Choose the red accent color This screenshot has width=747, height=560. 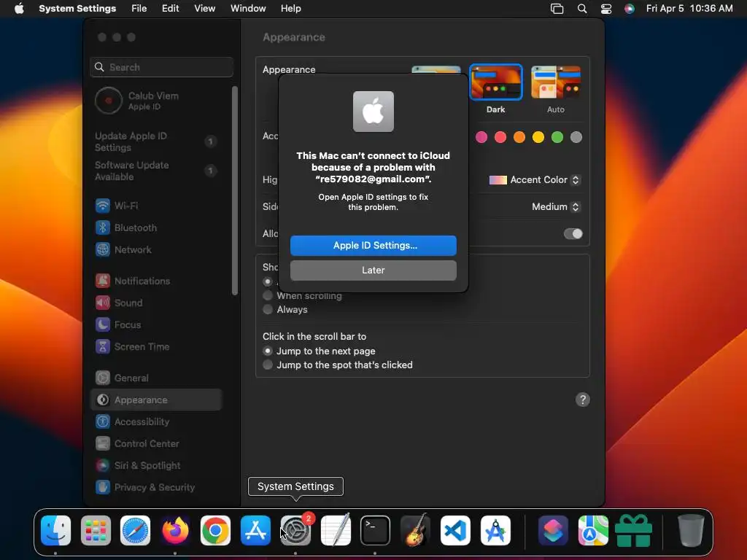pyautogui.click(x=500, y=137)
